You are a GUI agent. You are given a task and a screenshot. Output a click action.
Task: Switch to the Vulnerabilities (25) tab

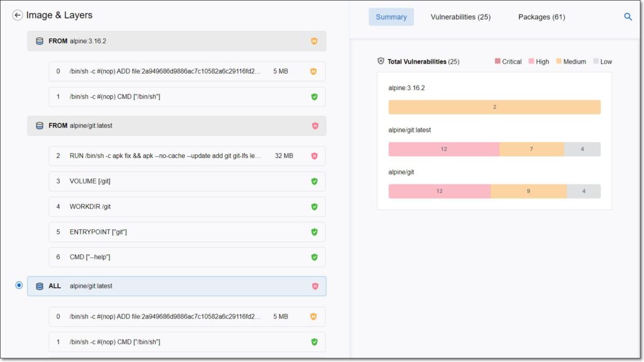tap(460, 17)
